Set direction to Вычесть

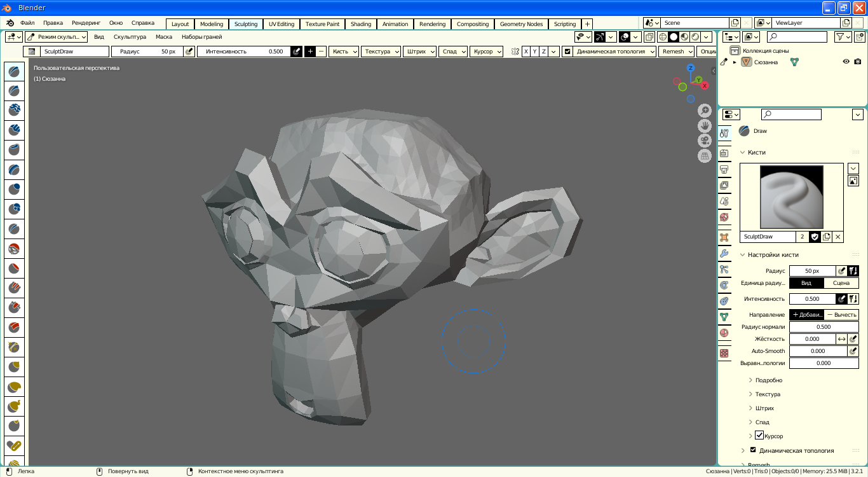click(x=842, y=315)
